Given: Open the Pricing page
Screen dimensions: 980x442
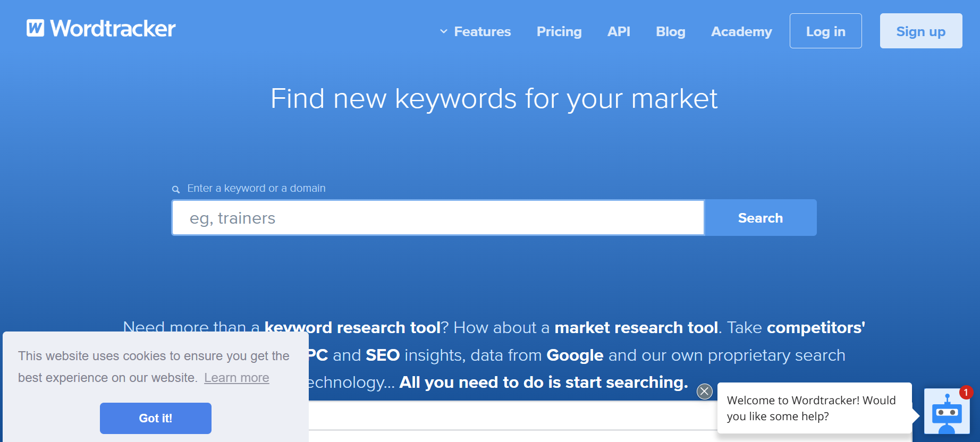Looking at the screenshot, I should (x=559, y=31).
